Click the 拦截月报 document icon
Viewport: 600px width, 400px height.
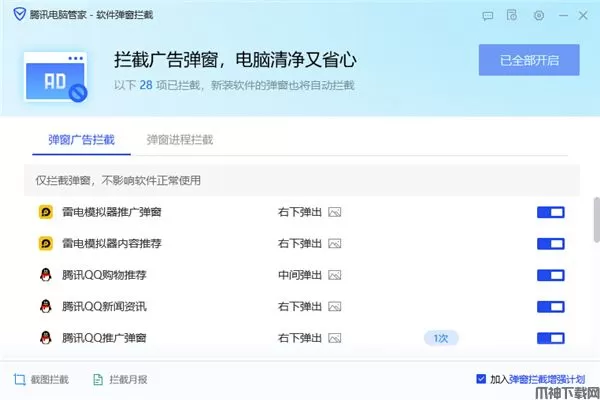pyautogui.click(x=98, y=379)
